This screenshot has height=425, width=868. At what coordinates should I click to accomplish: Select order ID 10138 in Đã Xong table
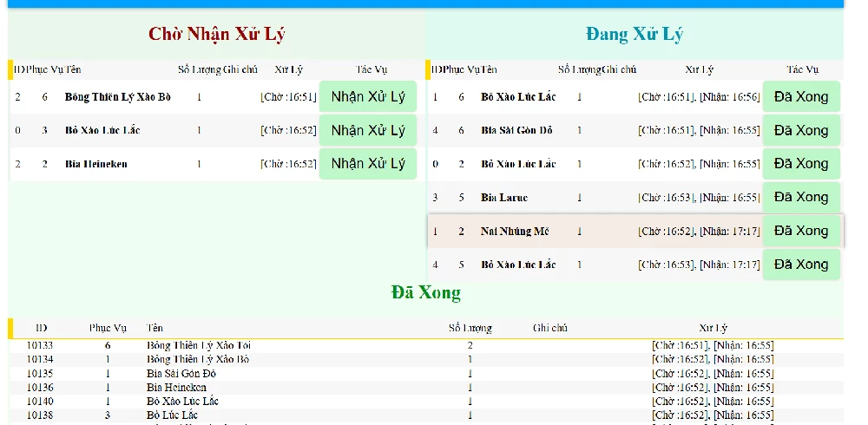point(40,415)
